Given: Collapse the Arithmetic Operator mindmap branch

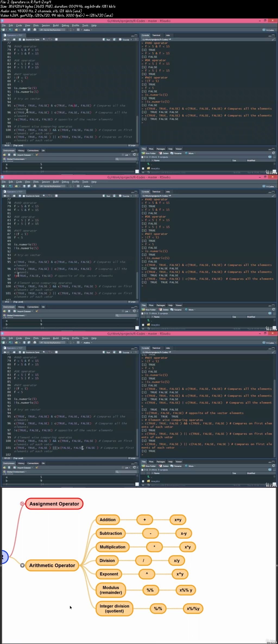Looking at the screenshot, I should (x=23, y=565).
